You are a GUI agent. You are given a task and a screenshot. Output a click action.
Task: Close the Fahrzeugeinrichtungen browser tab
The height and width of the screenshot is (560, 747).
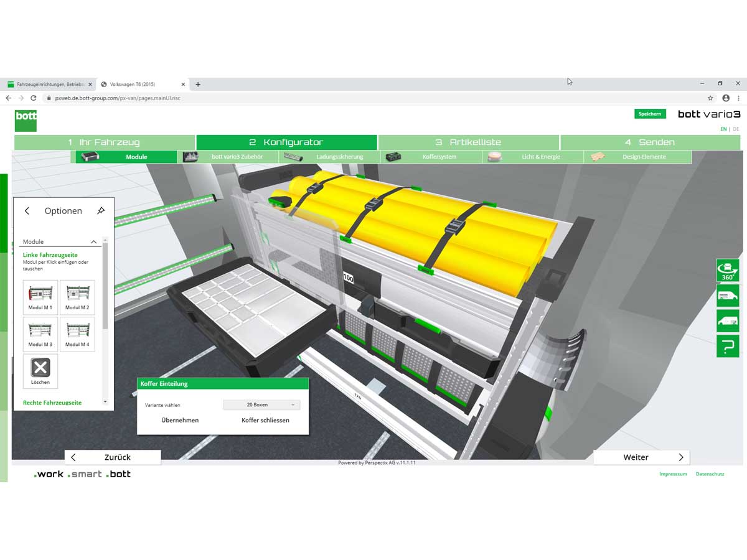(x=90, y=84)
